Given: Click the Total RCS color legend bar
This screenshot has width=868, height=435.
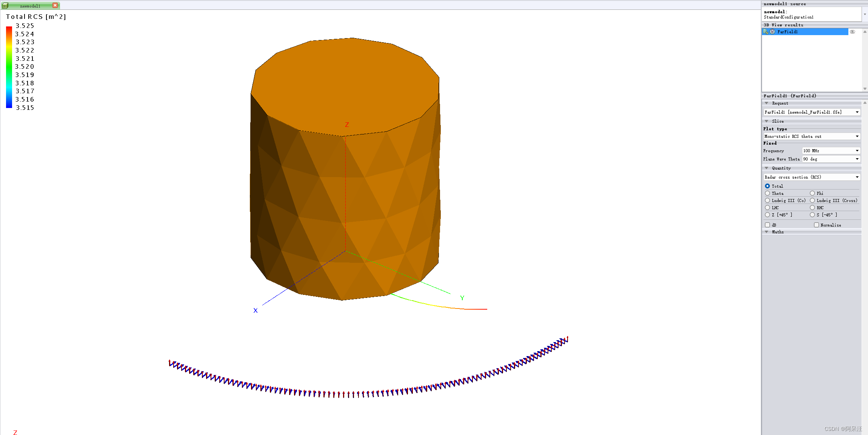Looking at the screenshot, I should [x=9, y=67].
